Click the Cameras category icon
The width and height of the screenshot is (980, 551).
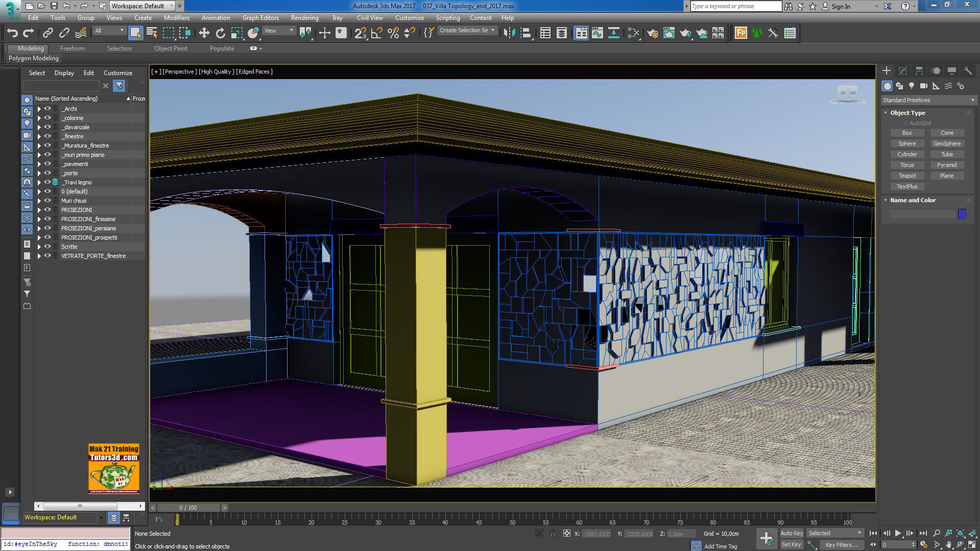point(923,86)
